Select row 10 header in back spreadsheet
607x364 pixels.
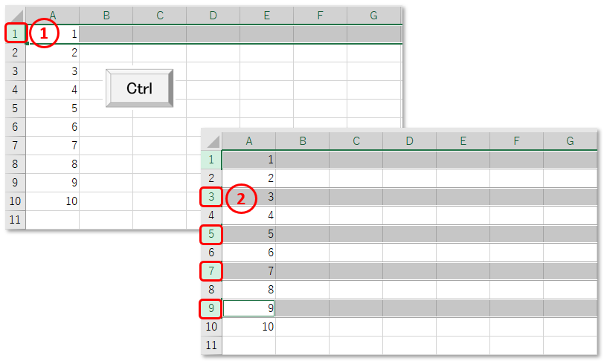[x=16, y=201]
